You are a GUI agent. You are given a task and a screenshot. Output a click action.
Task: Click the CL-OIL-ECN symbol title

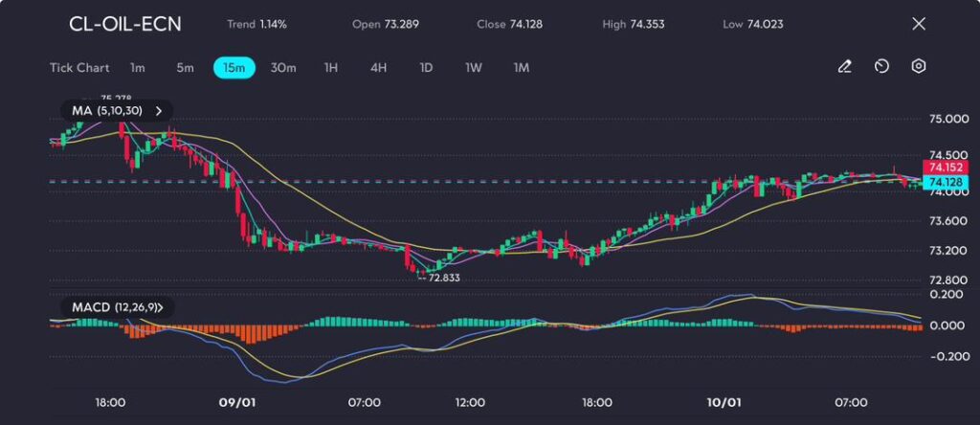point(124,24)
